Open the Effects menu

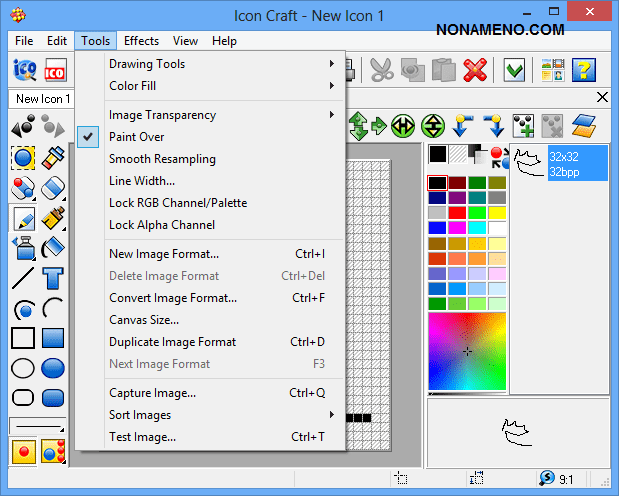point(141,41)
